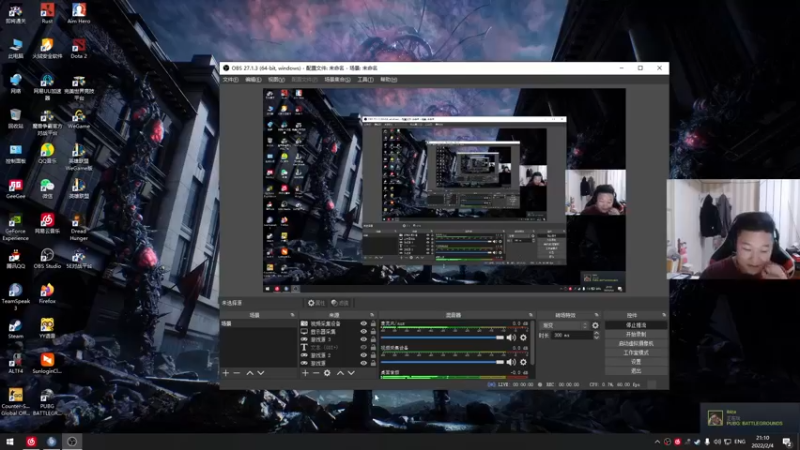
Task: Toggle visibility eye for the 窗口采集 3 source
Action: [363, 339]
